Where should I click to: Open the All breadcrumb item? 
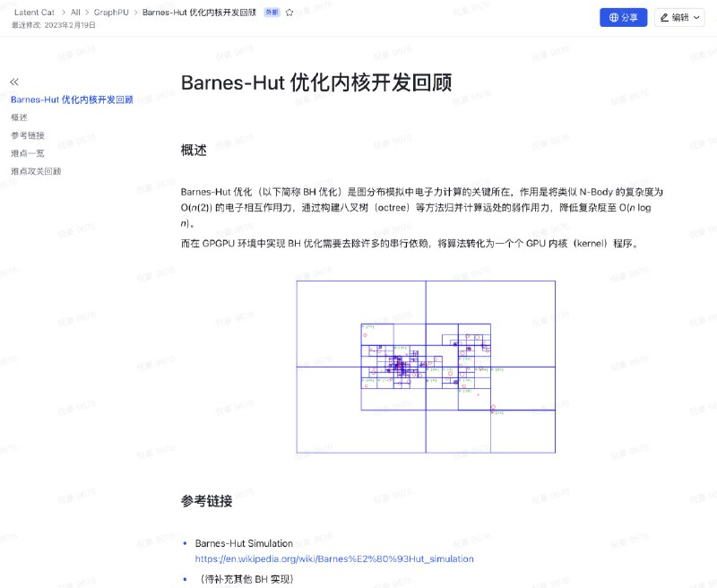pos(75,13)
